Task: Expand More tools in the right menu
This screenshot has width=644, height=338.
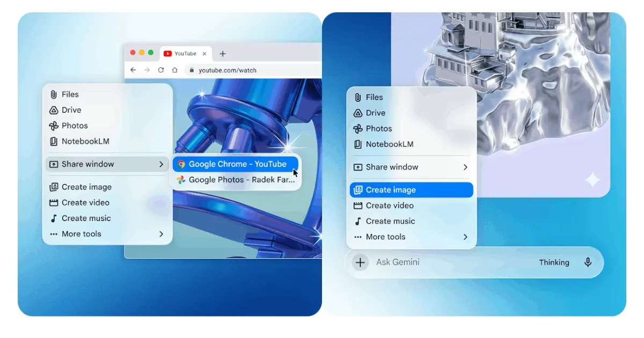Action: (411, 237)
